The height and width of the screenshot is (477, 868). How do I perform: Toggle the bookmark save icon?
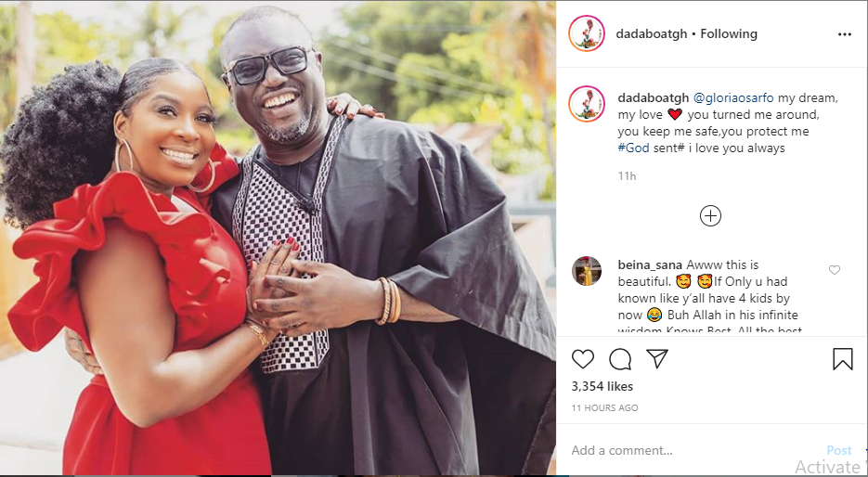pos(843,359)
